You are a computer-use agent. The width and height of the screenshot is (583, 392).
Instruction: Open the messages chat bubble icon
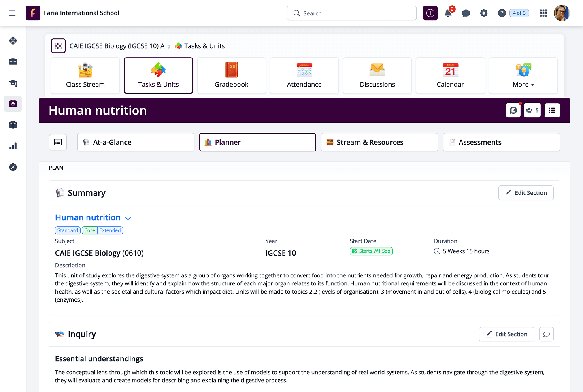click(466, 13)
